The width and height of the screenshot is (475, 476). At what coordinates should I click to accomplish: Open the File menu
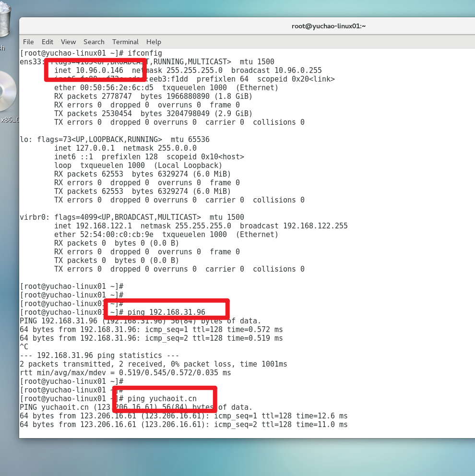click(x=28, y=42)
